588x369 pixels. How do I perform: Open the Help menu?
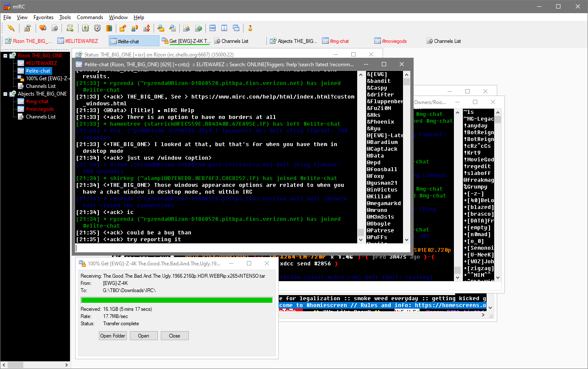pyautogui.click(x=139, y=17)
